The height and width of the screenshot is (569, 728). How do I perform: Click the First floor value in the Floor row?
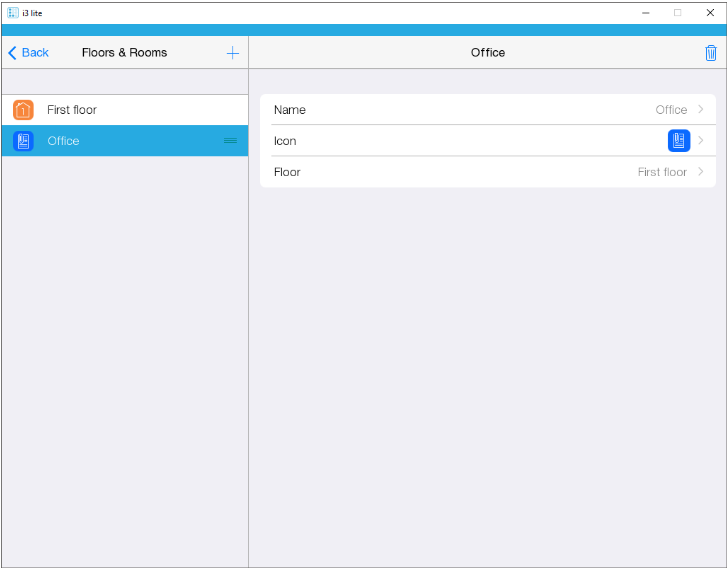(x=662, y=172)
